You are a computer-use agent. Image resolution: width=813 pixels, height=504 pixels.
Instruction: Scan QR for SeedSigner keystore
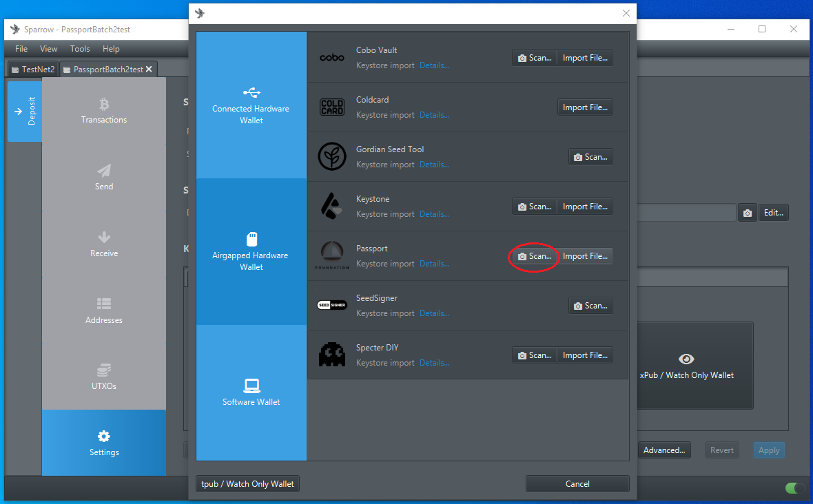tap(590, 306)
